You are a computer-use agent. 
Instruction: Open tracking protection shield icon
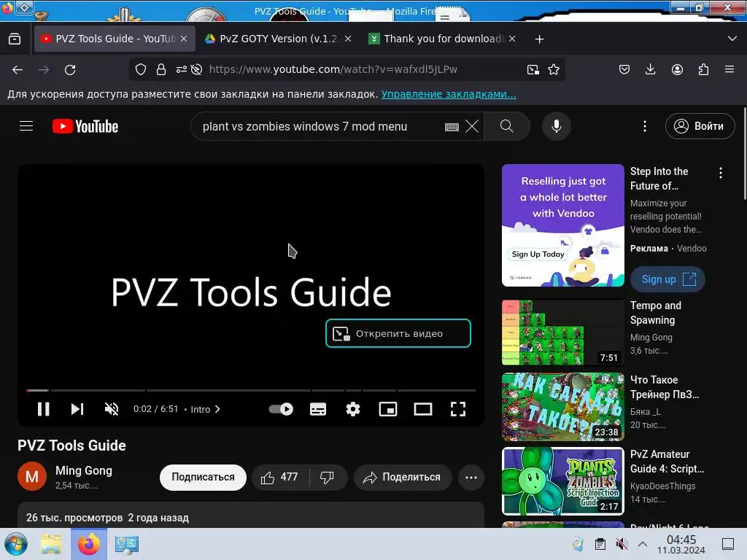[141, 69]
